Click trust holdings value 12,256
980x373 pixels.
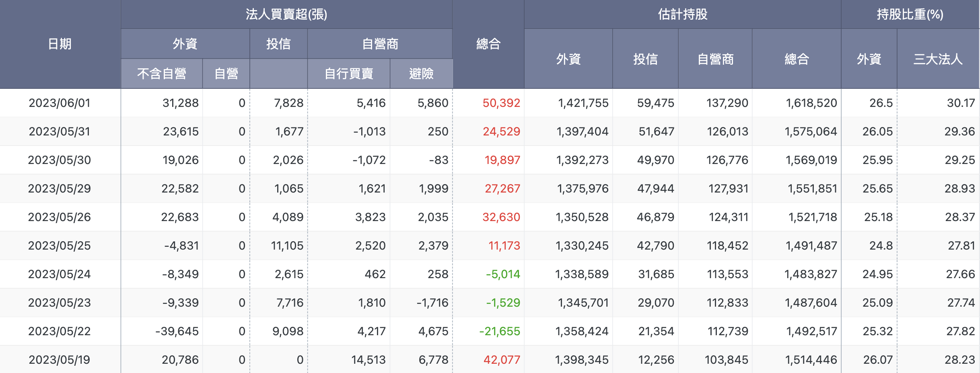coord(656,360)
